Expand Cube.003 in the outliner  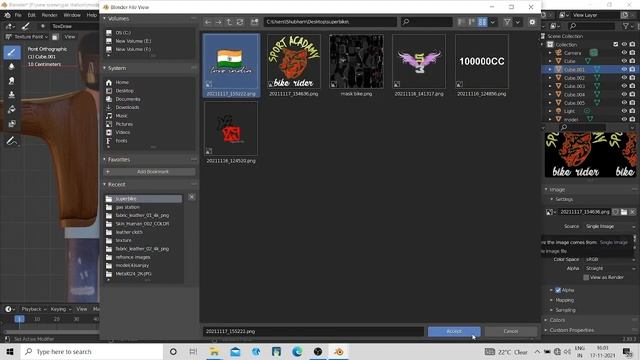[550, 86]
